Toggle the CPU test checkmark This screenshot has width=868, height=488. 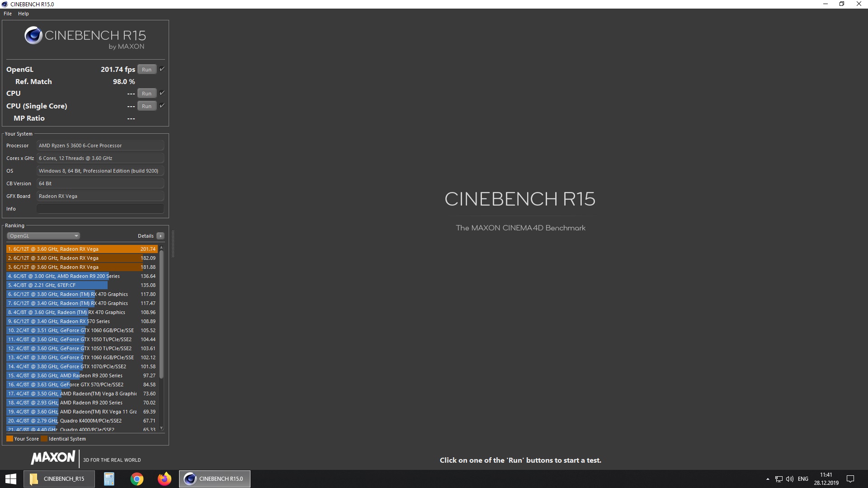pos(162,93)
